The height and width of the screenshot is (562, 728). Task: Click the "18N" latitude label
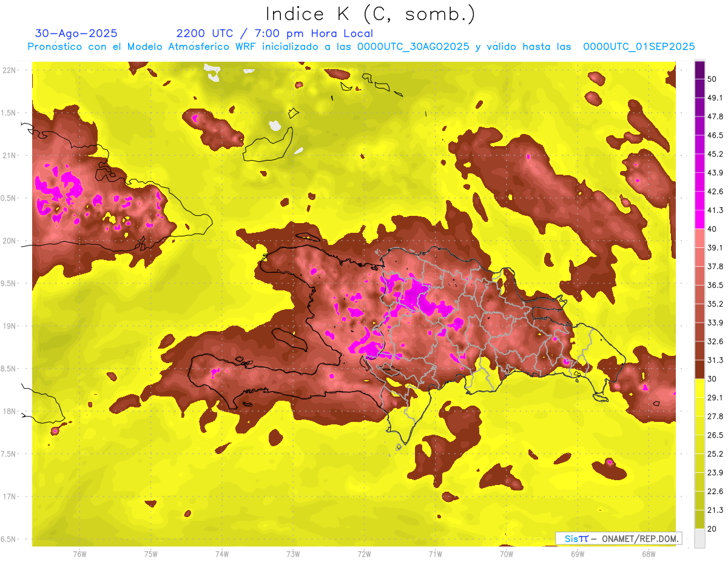click(9, 411)
